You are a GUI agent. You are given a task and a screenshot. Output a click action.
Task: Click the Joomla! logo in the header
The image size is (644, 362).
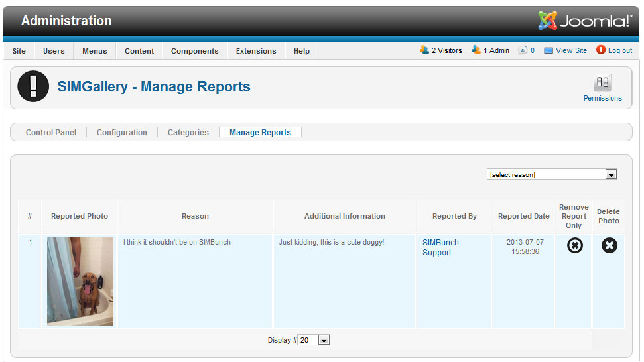[x=585, y=21]
